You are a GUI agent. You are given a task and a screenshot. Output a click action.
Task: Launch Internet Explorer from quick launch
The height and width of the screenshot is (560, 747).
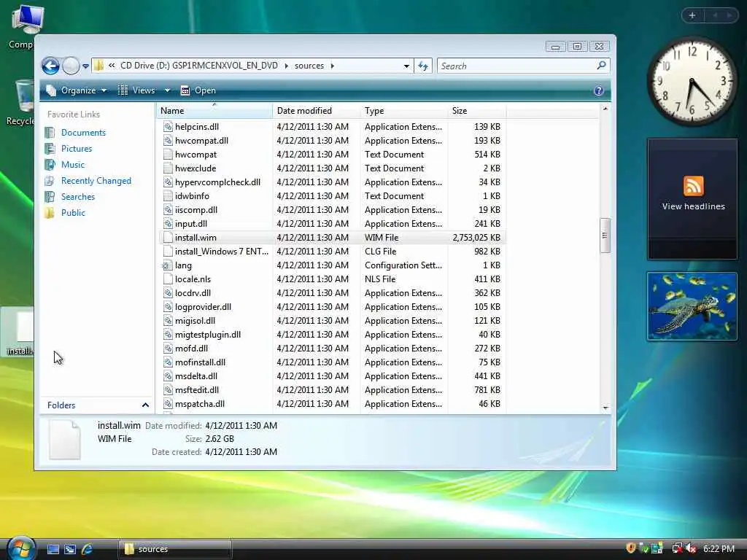(88, 550)
